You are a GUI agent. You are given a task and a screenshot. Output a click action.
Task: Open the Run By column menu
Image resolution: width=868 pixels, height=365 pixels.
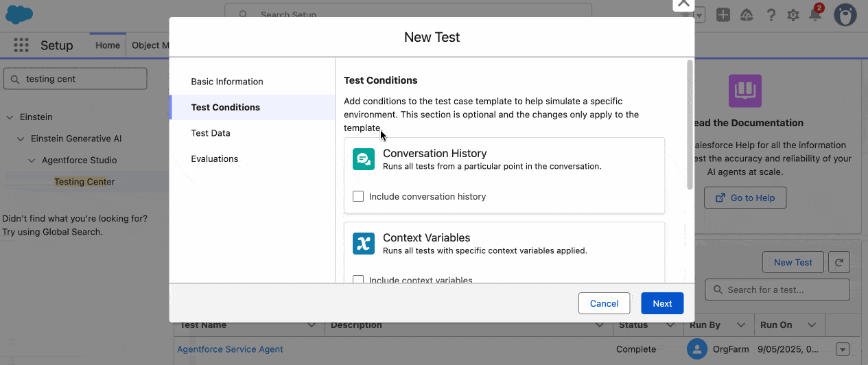(740, 325)
